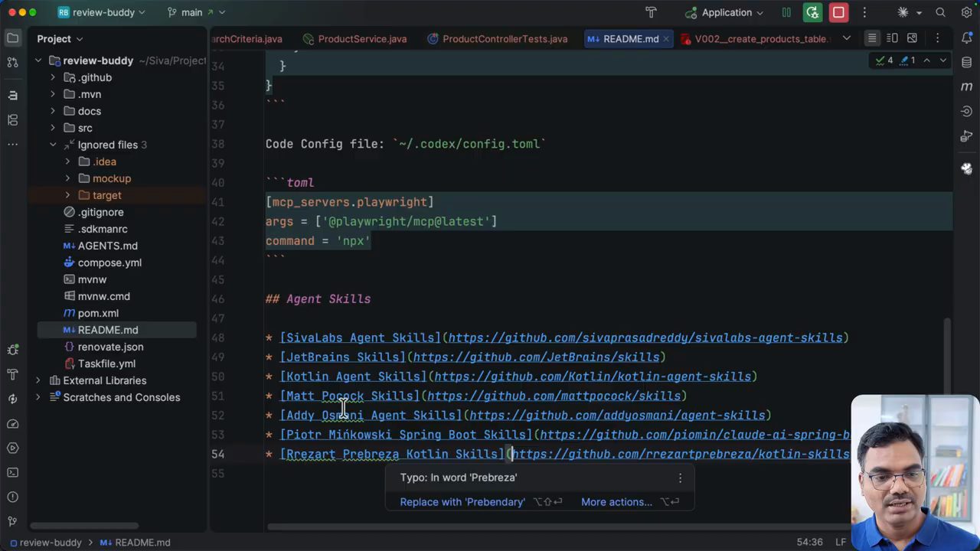
Task: Open the Problems tool window icon
Action: point(12,497)
